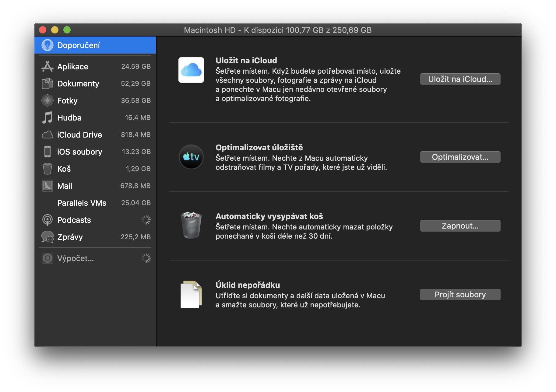Click the Úklid nepořádku heading

pyautogui.click(x=248, y=285)
